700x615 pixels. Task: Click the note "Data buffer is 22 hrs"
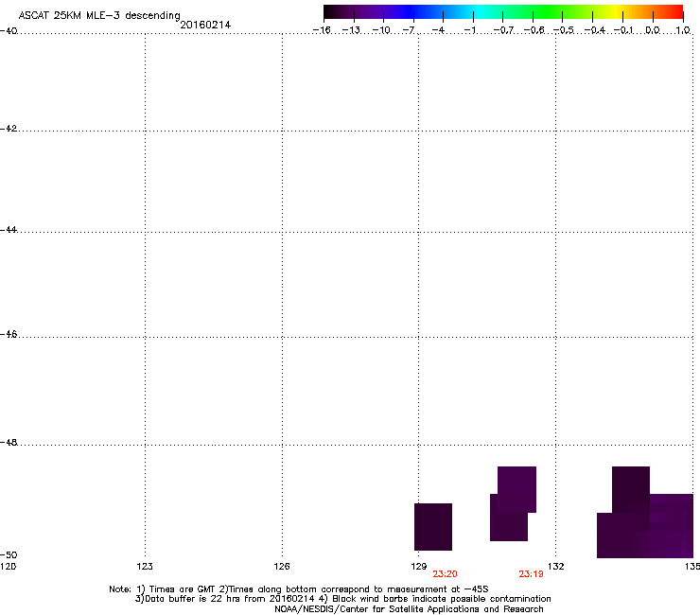(342, 599)
